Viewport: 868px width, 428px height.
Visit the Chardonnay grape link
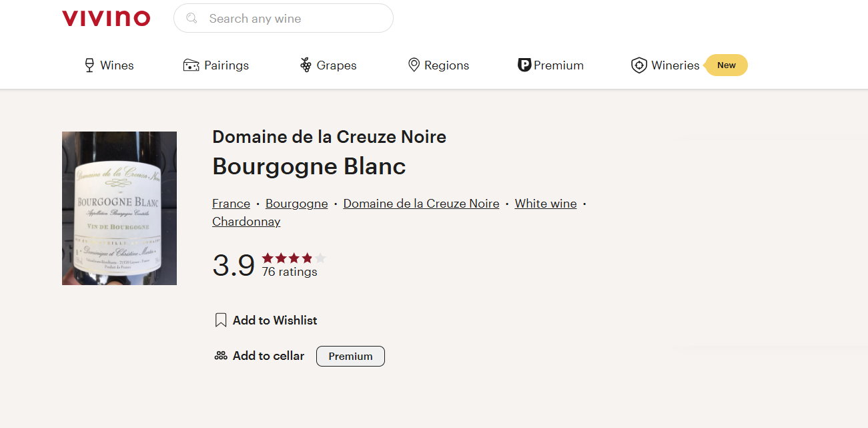(246, 222)
